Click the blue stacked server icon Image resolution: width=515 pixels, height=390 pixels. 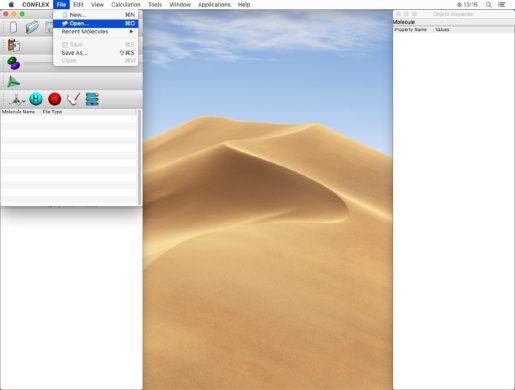(92, 99)
